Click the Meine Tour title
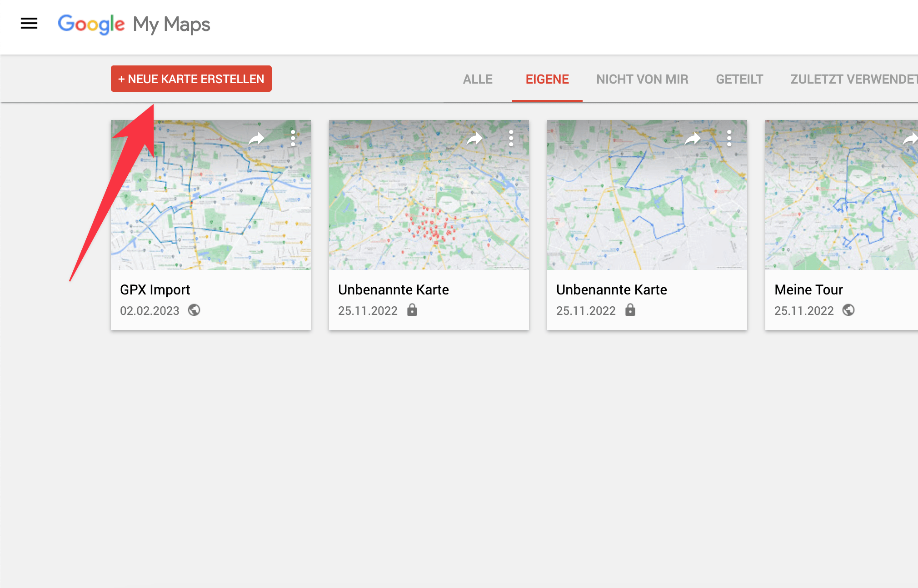Viewport: 918px width, 588px height. click(x=808, y=290)
